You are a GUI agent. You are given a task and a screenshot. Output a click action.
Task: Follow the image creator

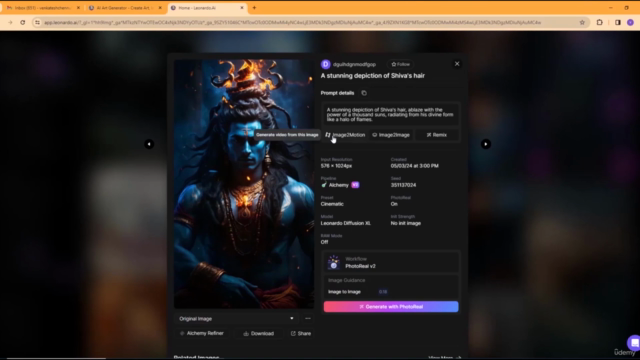pyautogui.click(x=400, y=64)
